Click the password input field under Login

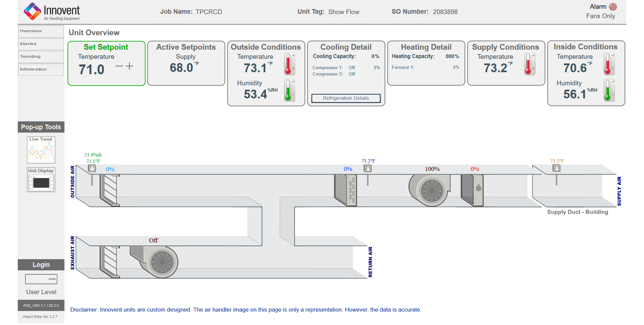point(41,279)
